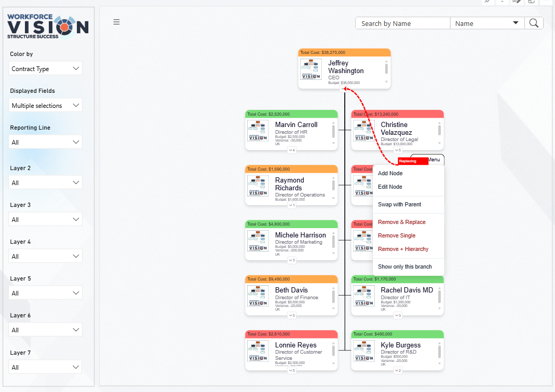Viewport: 555px width, 392px height.
Task: Expand Kyle Burgess's 2 subordinates
Action: 398,370
